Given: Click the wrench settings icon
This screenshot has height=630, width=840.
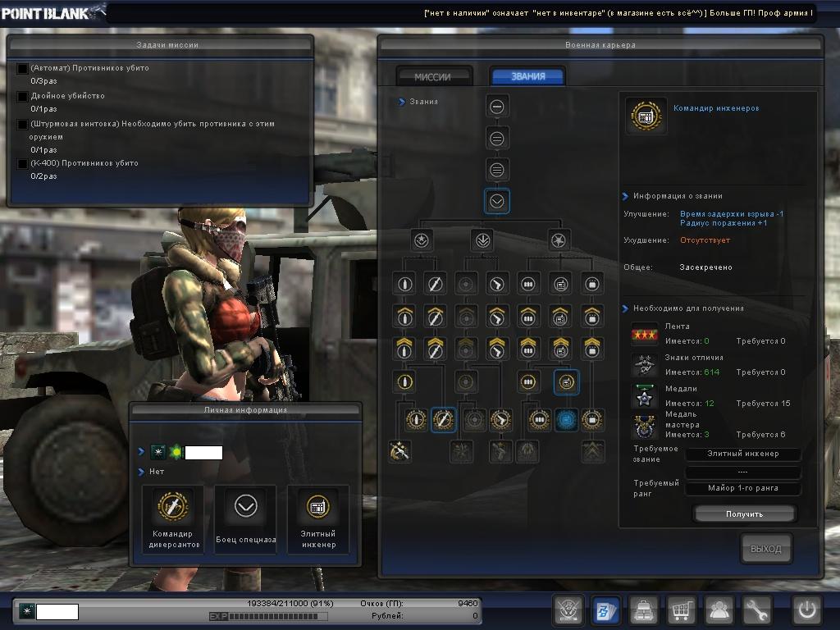Looking at the screenshot, I should (x=756, y=611).
